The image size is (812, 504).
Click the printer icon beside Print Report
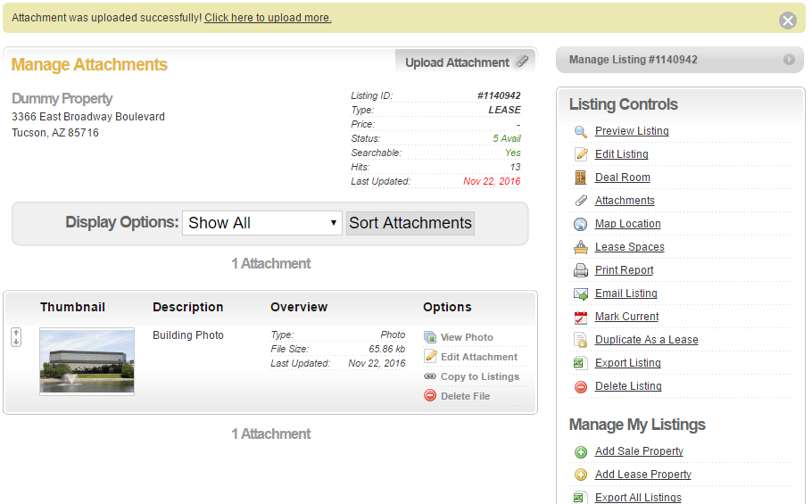coord(581,270)
